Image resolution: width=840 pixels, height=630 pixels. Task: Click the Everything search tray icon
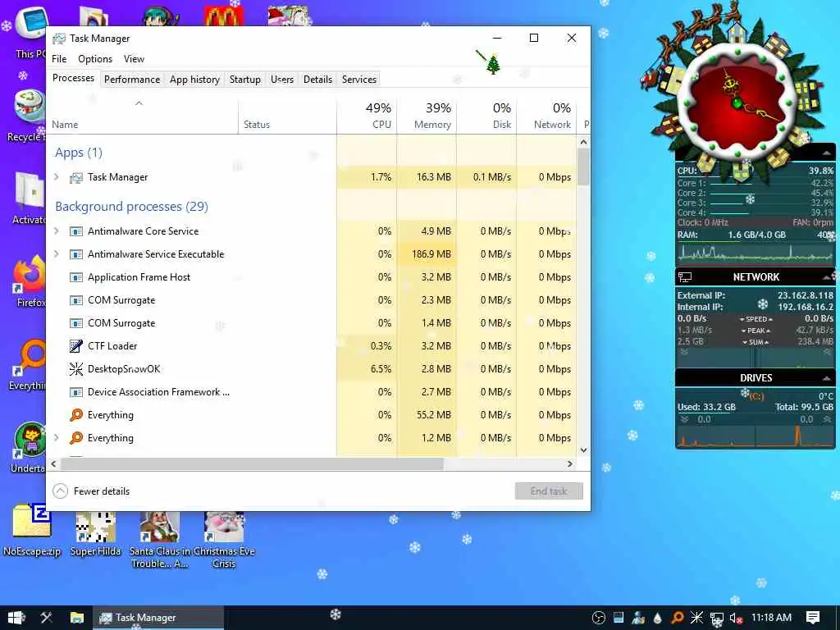tap(678, 618)
